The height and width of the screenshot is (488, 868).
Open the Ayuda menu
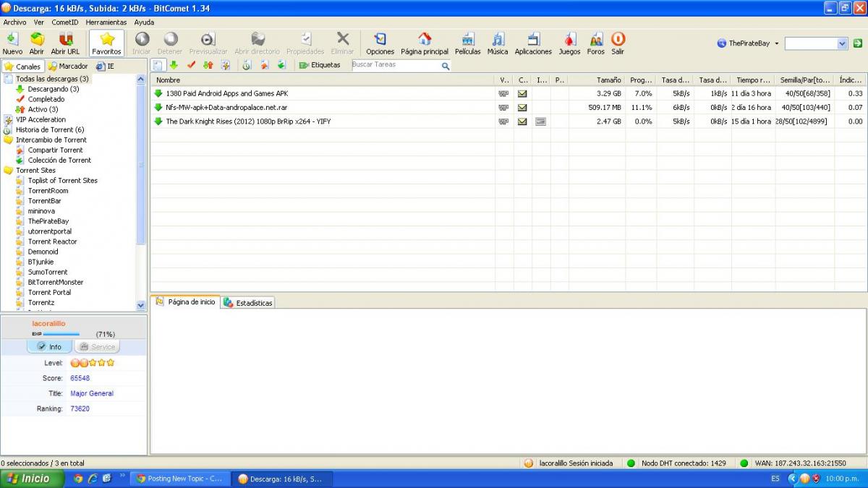pyautogui.click(x=144, y=22)
